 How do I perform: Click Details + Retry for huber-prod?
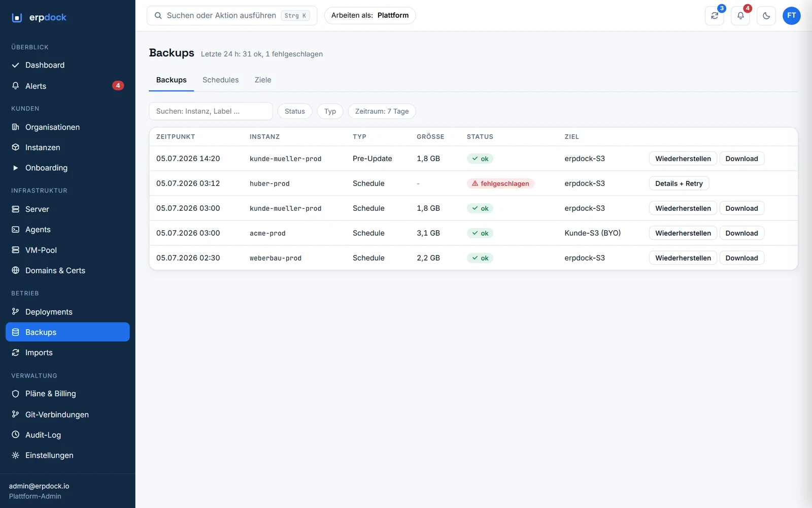point(679,183)
